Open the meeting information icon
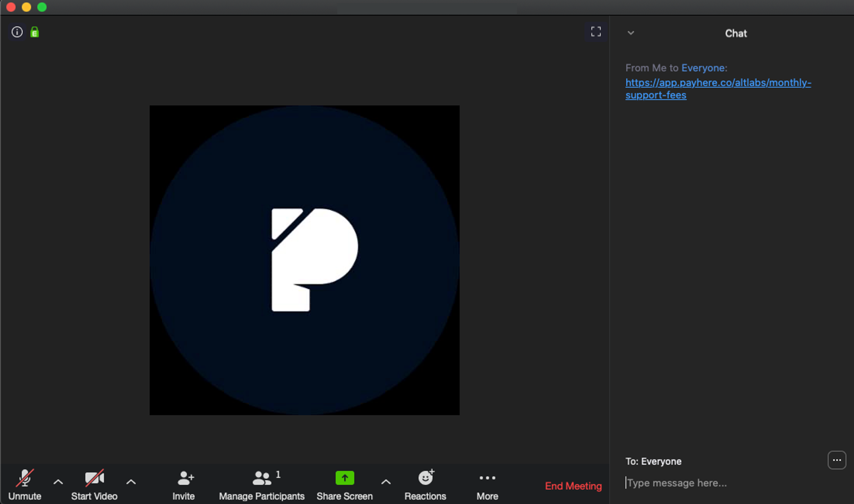Image resolution: width=854 pixels, height=504 pixels. click(x=17, y=32)
